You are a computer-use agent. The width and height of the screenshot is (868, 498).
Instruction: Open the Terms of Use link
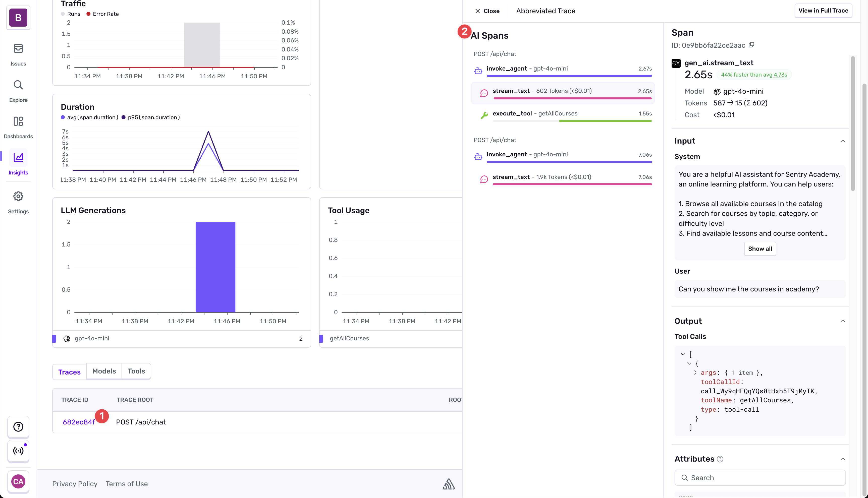[127, 484]
